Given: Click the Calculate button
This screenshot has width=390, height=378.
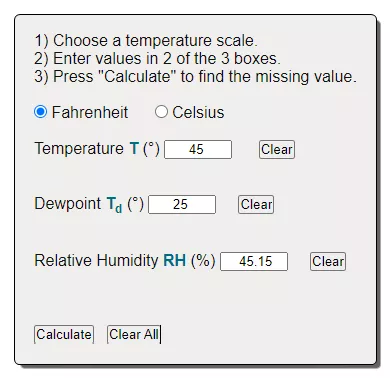Looking at the screenshot, I should click(x=64, y=334).
